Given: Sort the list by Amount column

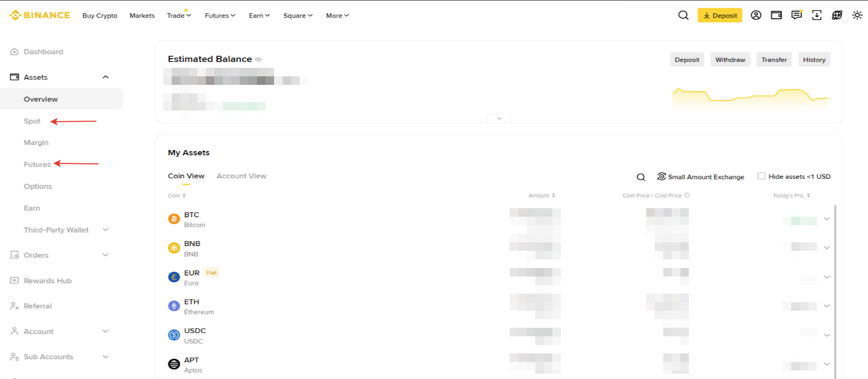Looking at the screenshot, I should click(542, 196).
